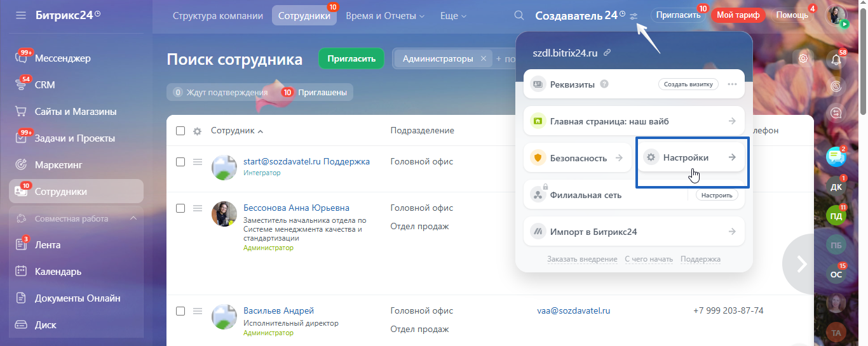868x346 pixels.
Task: Open Задачи и Проекты section
Action: pyautogui.click(x=76, y=138)
